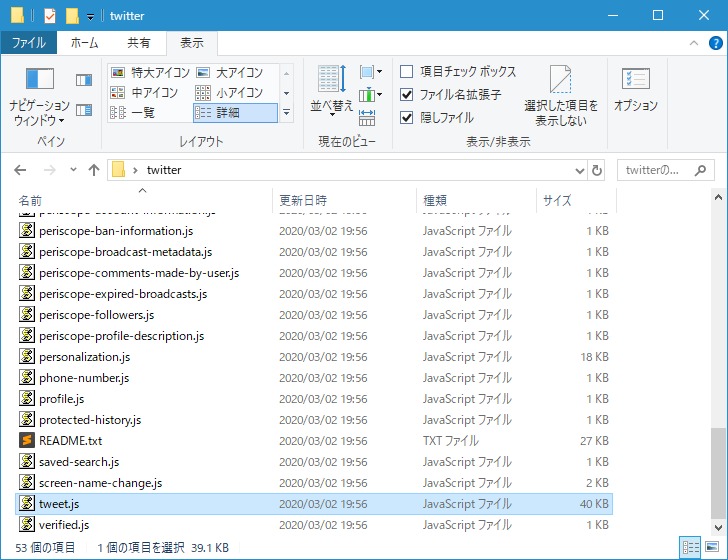
Task: Click the search magnifier icon
Action: [701, 170]
